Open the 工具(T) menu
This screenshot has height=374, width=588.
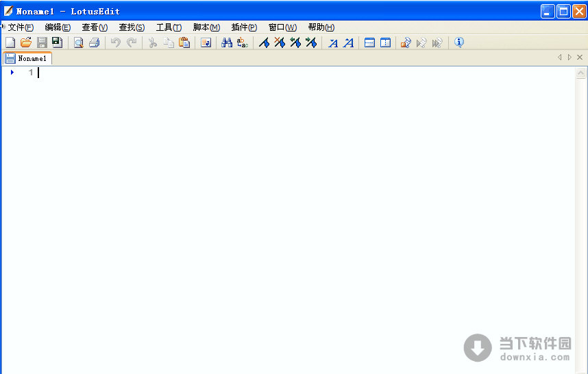(x=169, y=27)
